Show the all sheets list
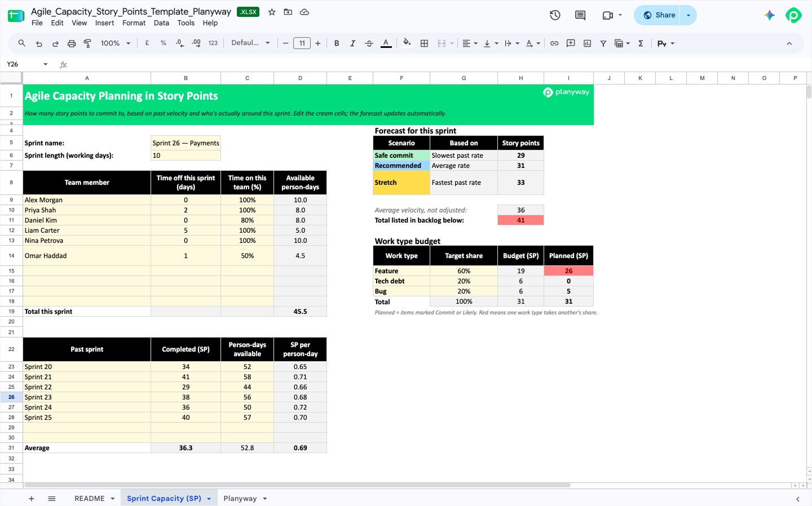Image resolution: width=812 pixels, height=506 pixels. [52, 499]
